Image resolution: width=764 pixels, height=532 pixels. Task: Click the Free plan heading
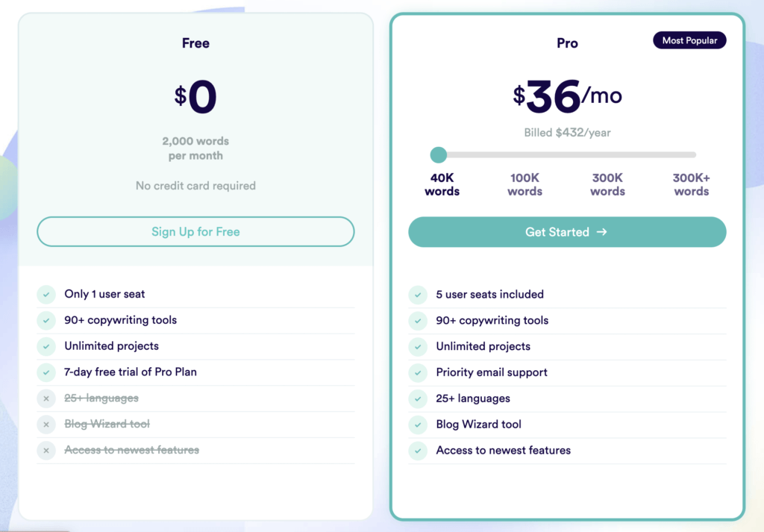click(195, 43)
